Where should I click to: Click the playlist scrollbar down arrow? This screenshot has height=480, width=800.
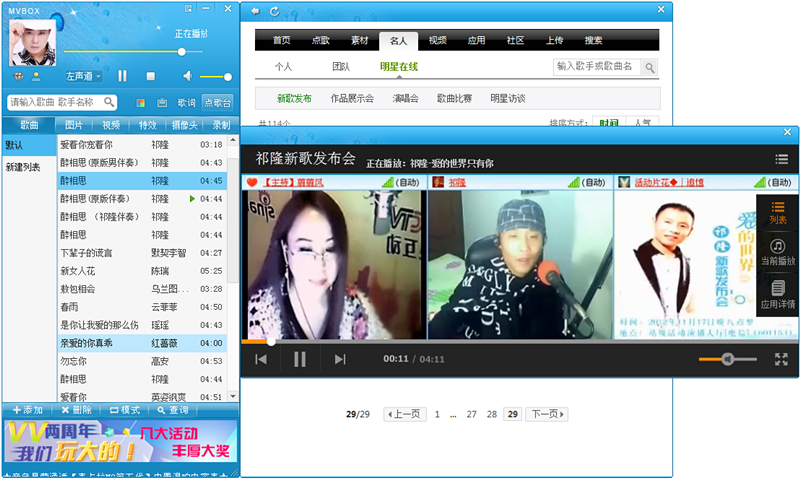[x=233, y=396]
